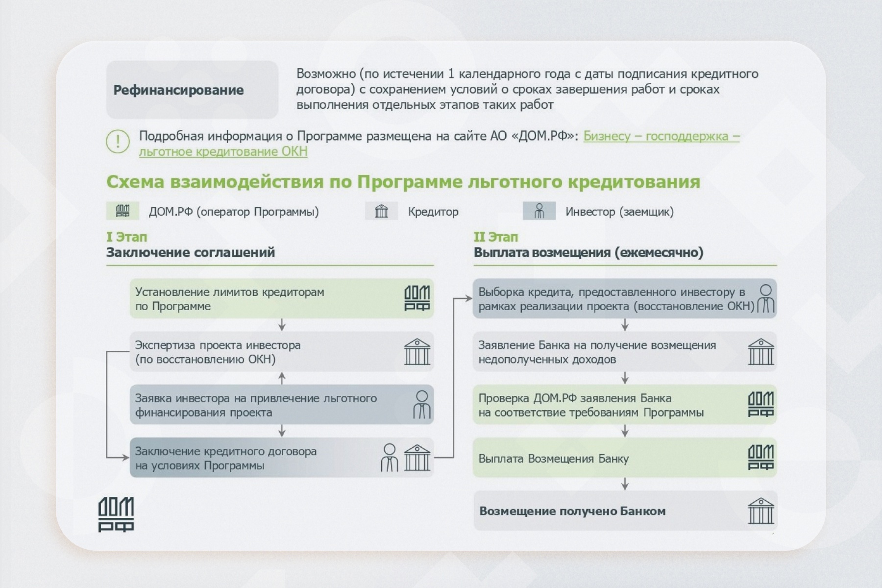Click the green exclamation mark info icon

118,142
